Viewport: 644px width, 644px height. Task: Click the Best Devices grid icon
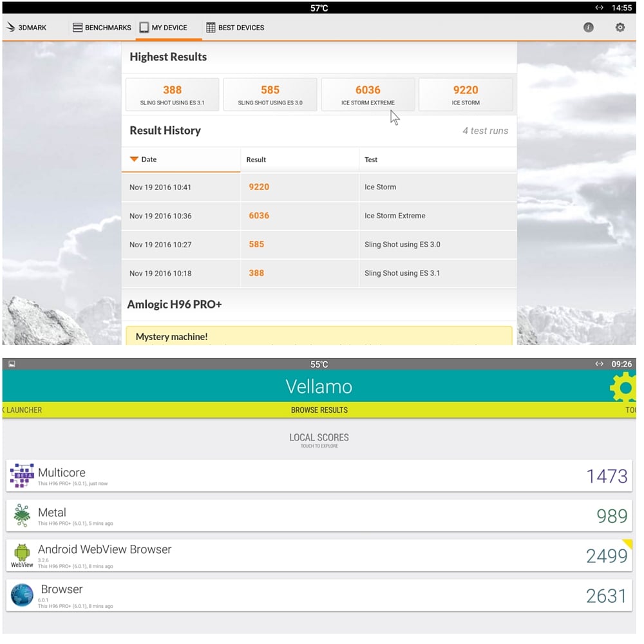coord(210,27)
